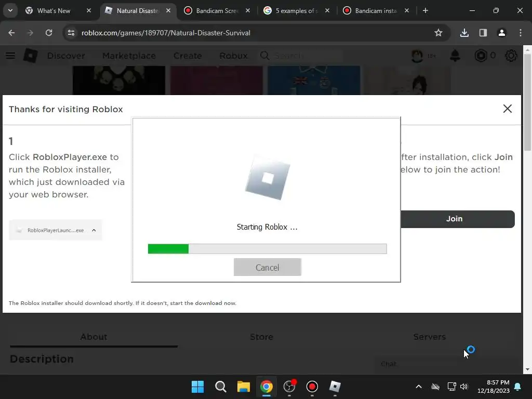Screen dimensions: 532x399
Task: Click the roblox.com address bar URL
Action: (166, 33)
